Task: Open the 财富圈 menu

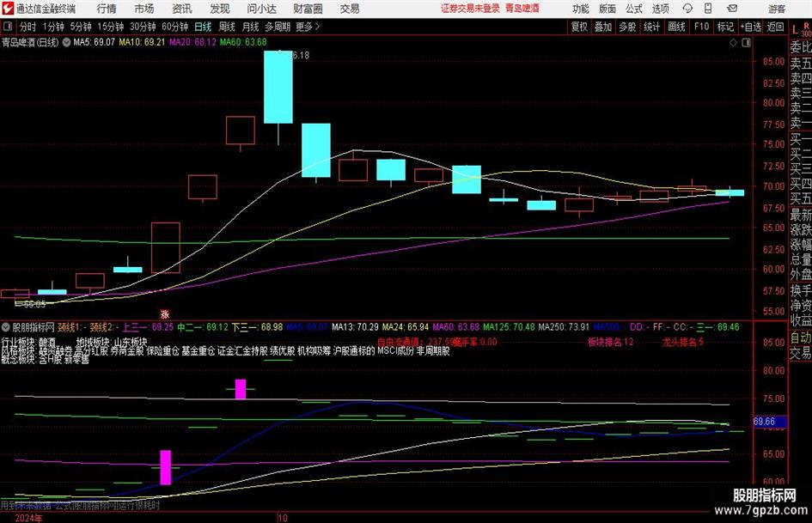Action: coord(308,9)
